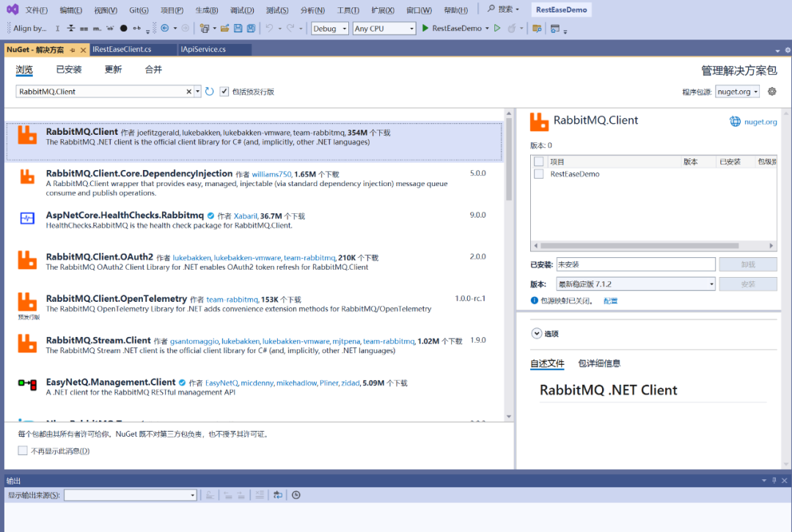The width and height of the screenshot is (792, 532).
Task: Open NuGet settings gear icon
Action: tap(772, 92)
